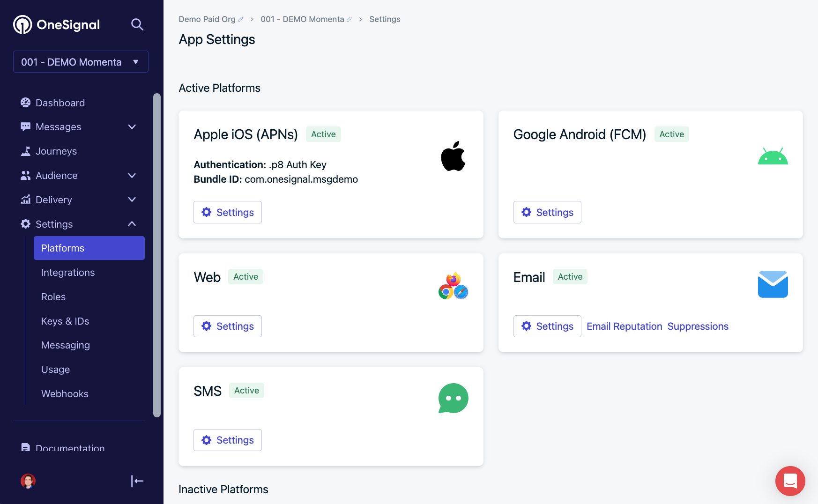This screenshot has height=504, width=818.
Task: Click the Email envelope icon
Action: pos(773,284)
